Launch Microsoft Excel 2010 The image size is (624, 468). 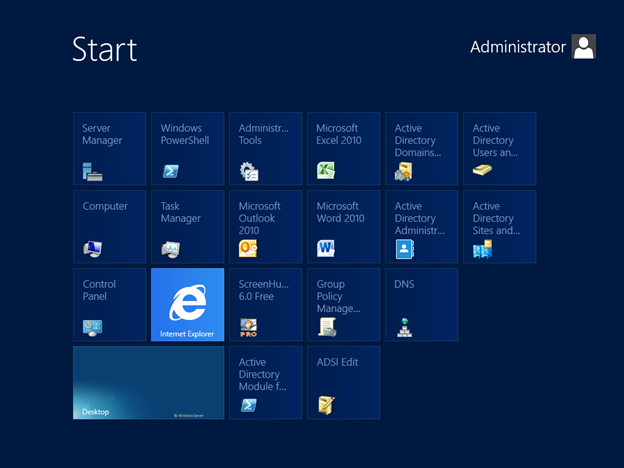coord(343,149)
